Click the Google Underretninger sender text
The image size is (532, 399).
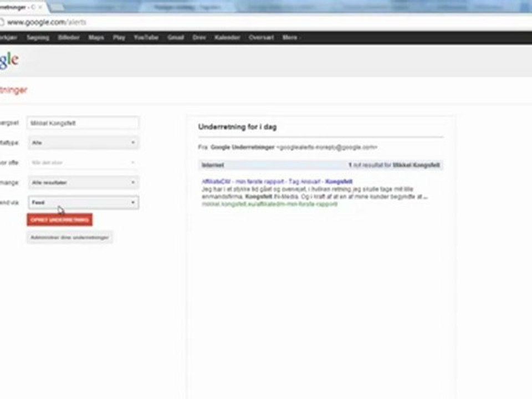tap(243, 147)
